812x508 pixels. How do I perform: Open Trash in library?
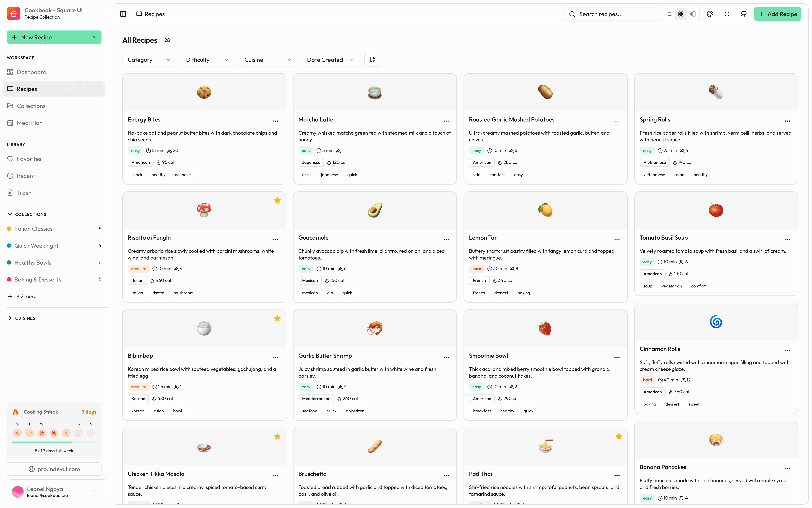[54, 193]
